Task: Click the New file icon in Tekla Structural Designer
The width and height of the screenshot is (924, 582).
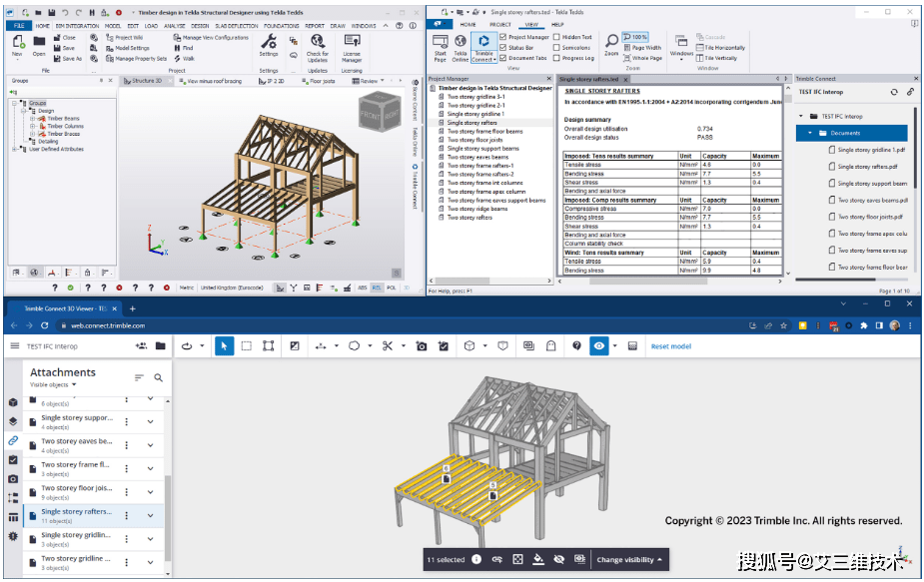Action: coord(18,42)
